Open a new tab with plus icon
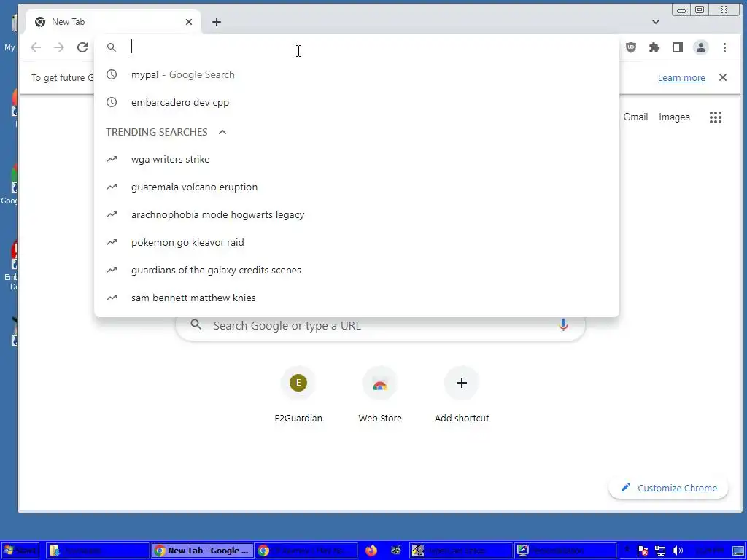747x560 pixels. point(216,22)
